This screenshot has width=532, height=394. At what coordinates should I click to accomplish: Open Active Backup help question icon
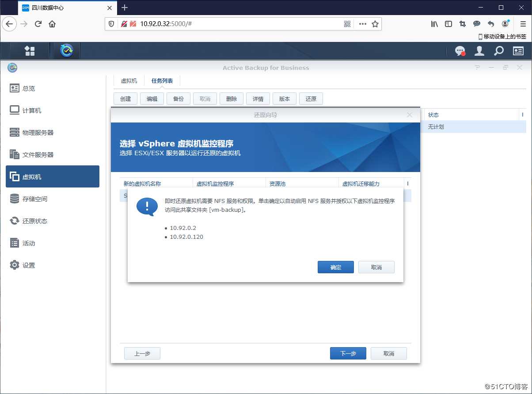pos(477,68)
